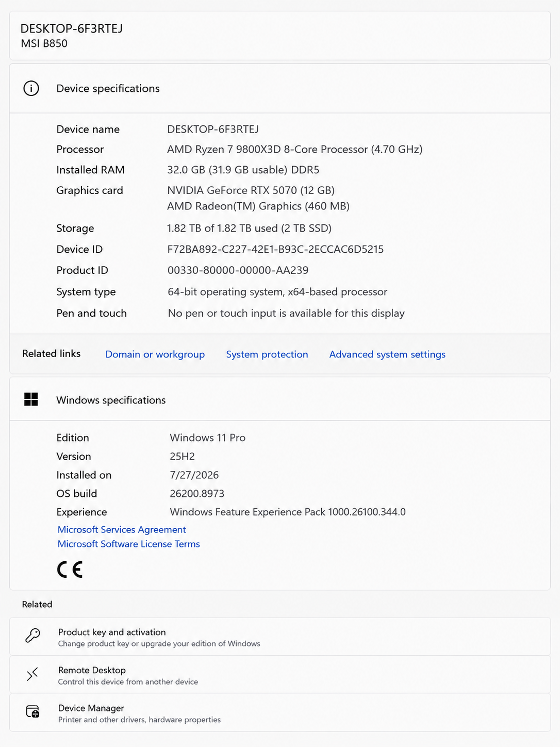560x747 pixels.
Task: Select the installed on date 7/27/2026
Action: 194,475
